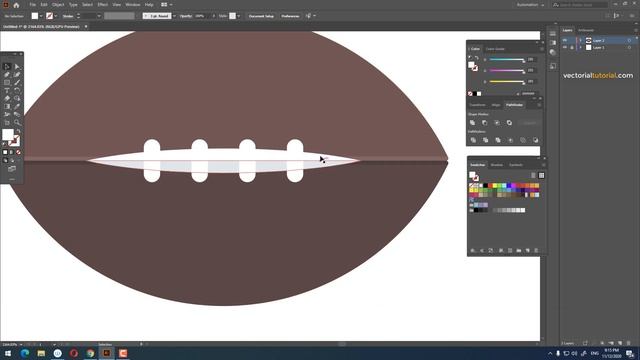Select the Artboard tool

pos(7,122)
